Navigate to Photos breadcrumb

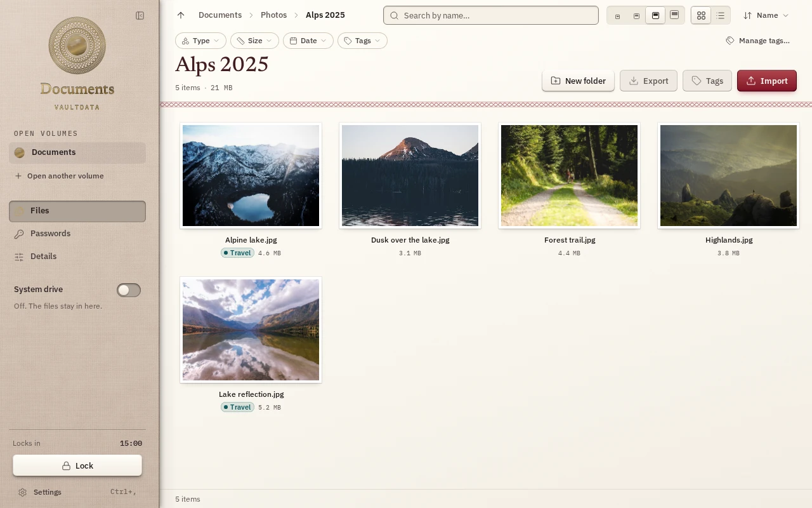pos(274,15)
